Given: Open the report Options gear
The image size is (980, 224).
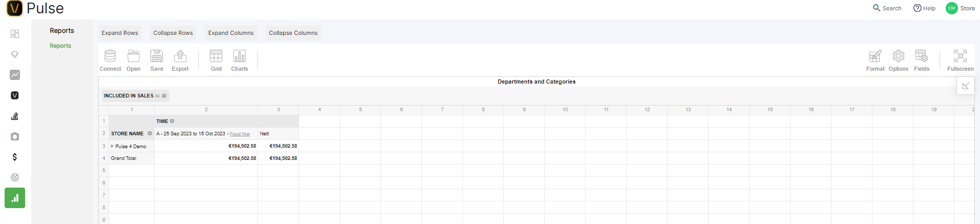Looking at the screenshot, I should click(x=898, y=56).
